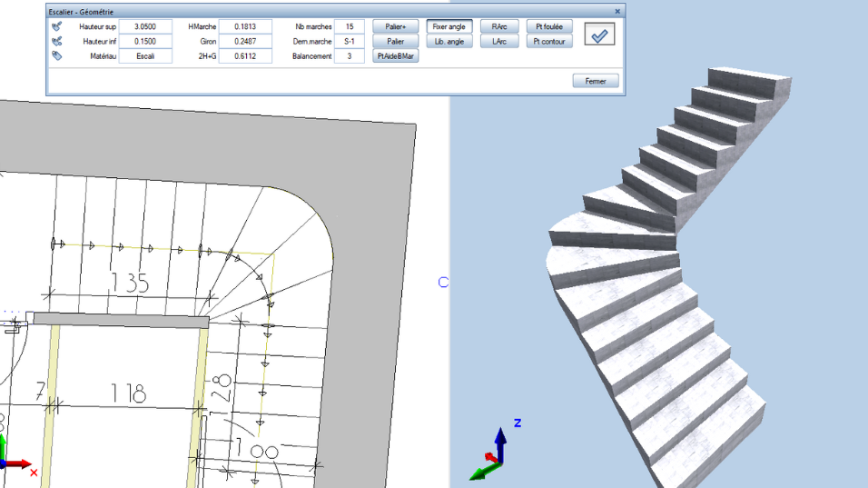
Task: Add a landing with Palier+ button
Action: 395,27
